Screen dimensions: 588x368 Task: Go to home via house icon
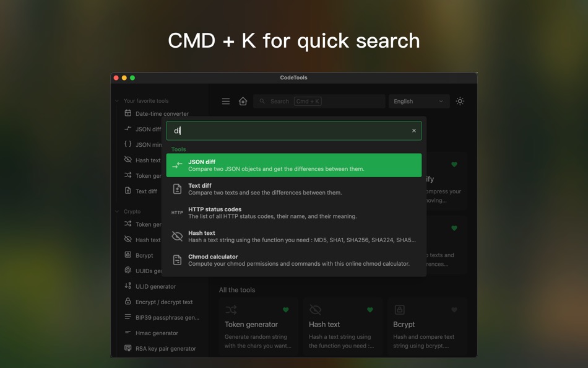(243, 102)
